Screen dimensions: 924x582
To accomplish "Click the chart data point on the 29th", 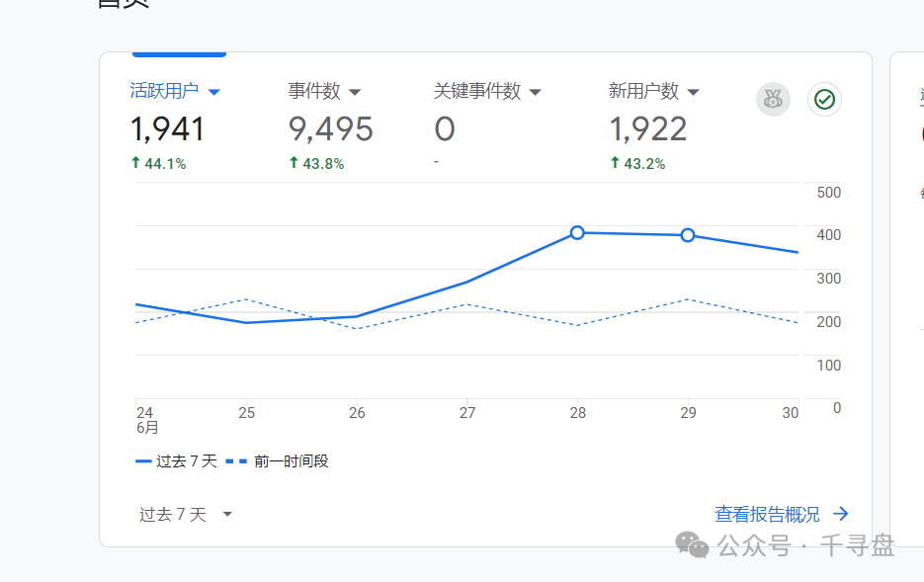I will coord(687,235).
